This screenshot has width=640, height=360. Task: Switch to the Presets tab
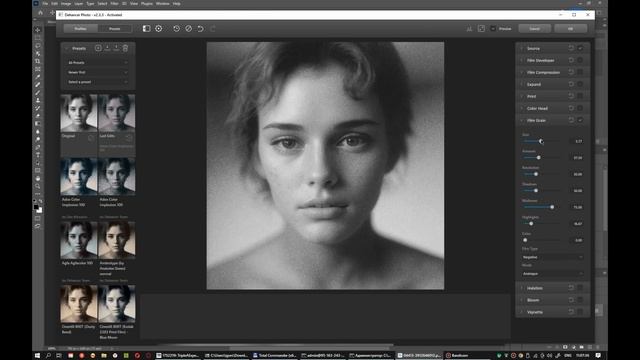(x=115, y=29)
